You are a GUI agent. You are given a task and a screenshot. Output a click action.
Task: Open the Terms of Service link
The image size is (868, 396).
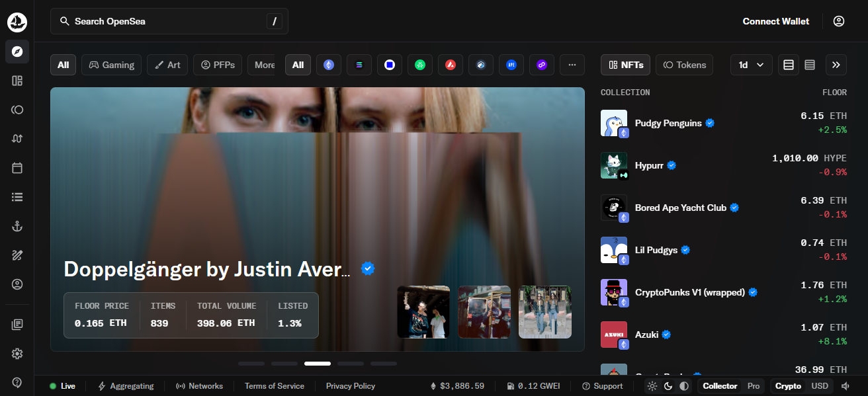click(x=275, y=386)
